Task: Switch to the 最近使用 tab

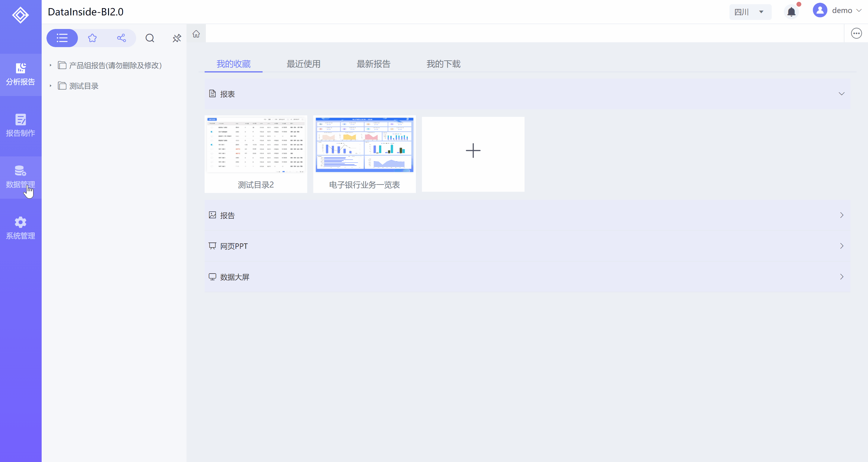Action: 303,64
